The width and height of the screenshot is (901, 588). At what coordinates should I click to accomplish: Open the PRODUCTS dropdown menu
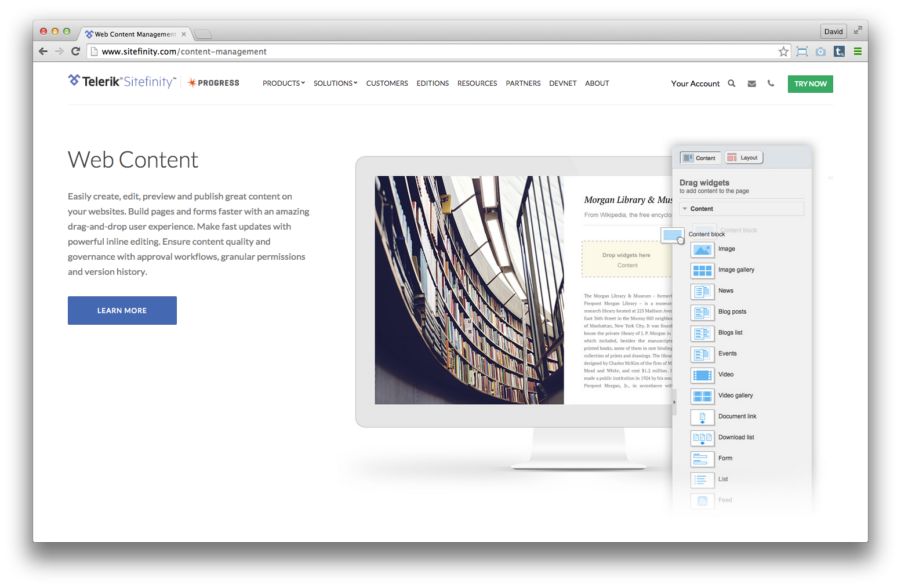(x=284, y=84)
